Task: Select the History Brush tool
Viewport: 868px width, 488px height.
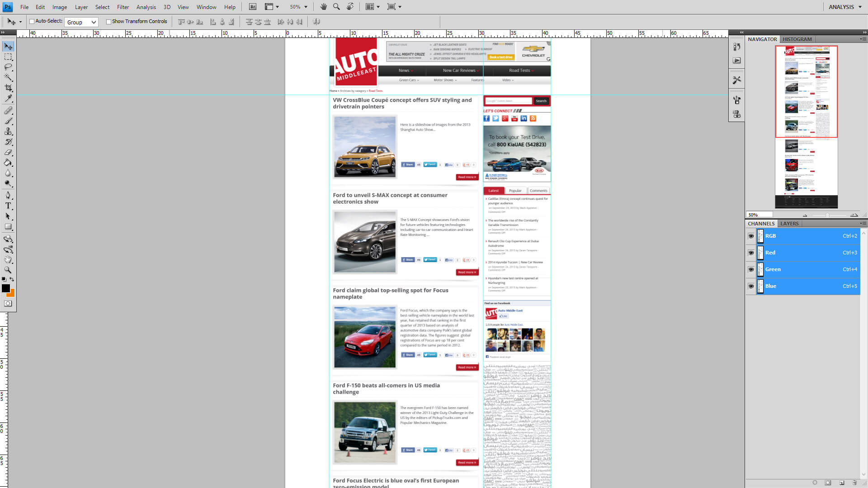Action: (8, 142)
